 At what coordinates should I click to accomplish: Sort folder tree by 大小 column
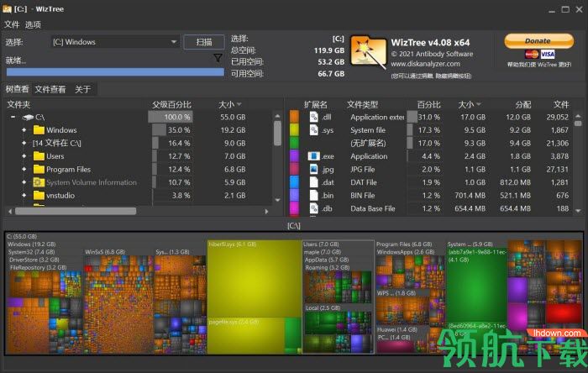click(x=229, y=104)
